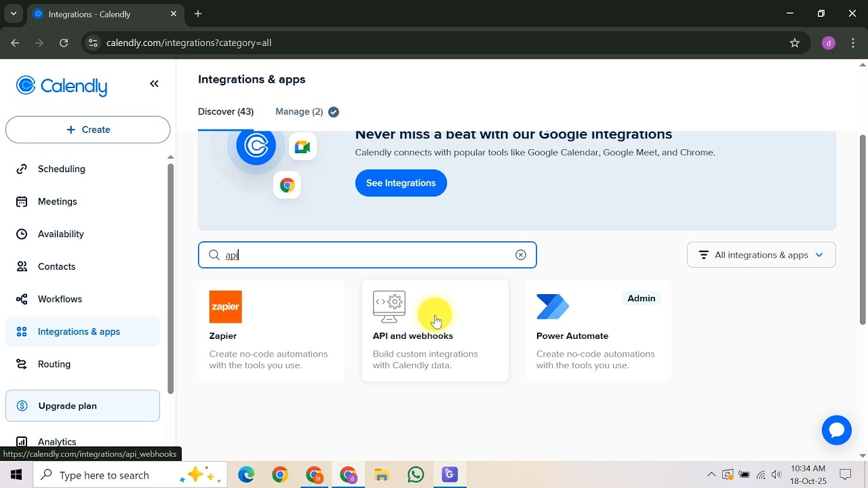Screen dimensions: 868x488
Task: Click the address bar URL
Action: [189, 43]
